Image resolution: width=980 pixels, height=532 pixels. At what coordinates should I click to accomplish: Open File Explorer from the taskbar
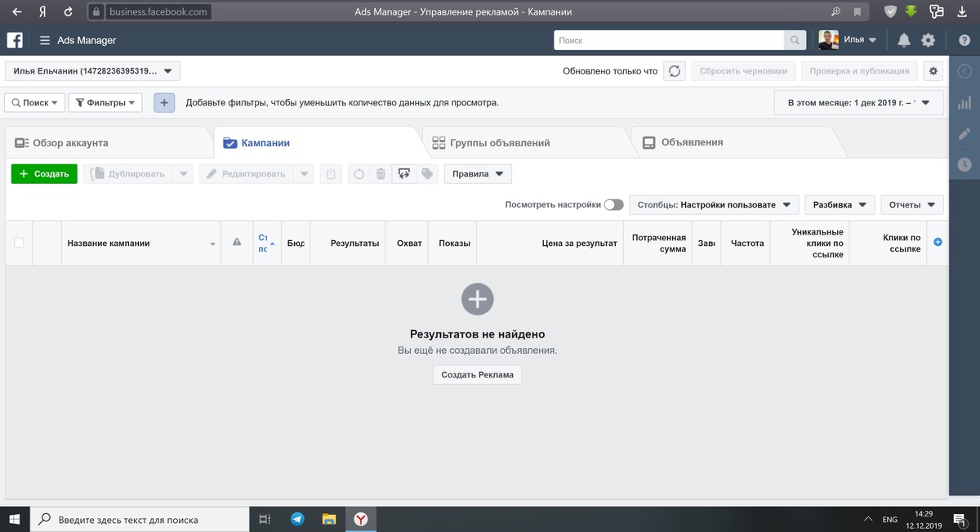point(329,519)
